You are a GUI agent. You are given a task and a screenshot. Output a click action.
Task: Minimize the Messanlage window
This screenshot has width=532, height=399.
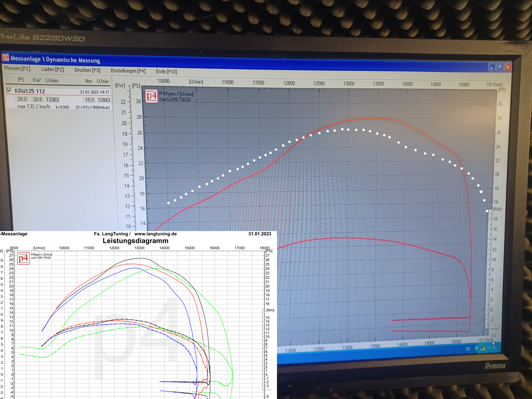click(x=492, y=67)
